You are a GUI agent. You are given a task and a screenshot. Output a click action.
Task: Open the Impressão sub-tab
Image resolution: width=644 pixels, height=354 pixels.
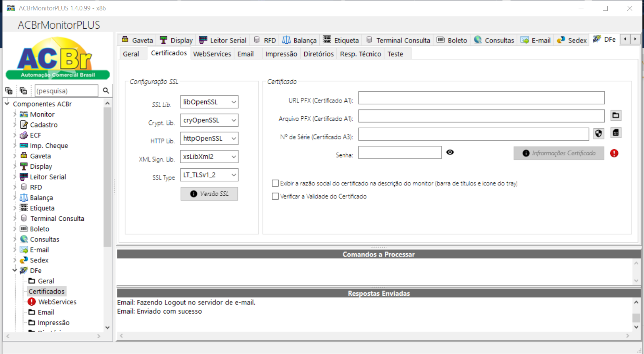tap(281, 54)
